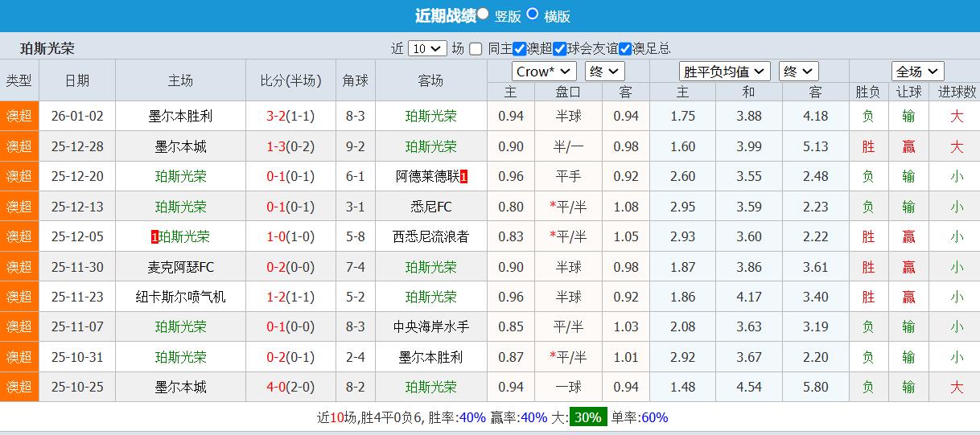Click the 进球数 column header

click(957, 92)
